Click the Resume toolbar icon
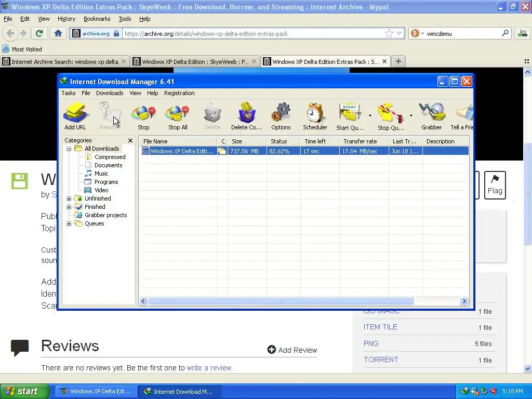The height and width of the screenshot is (399, 532). (x=110, y=116)
